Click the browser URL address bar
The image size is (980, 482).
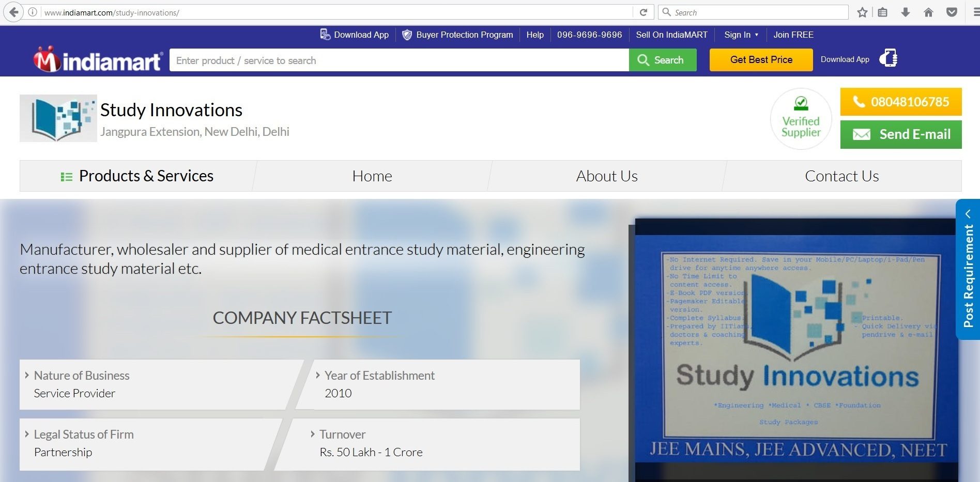pos(336,12)
